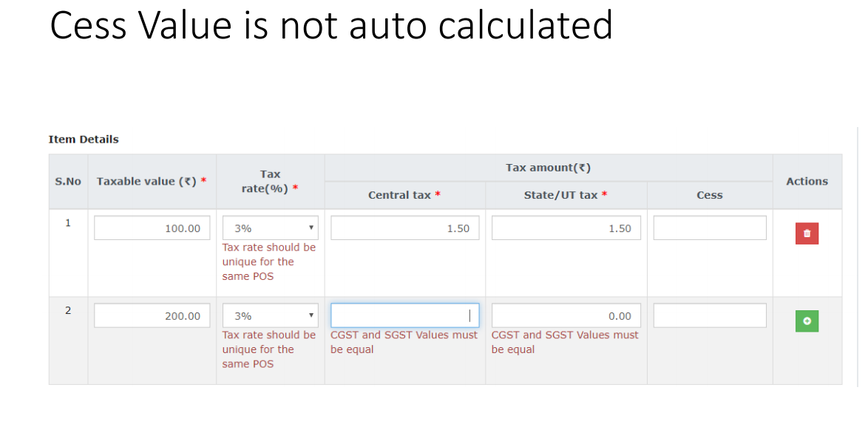Select row 2 tax rate uniqueness error message

tap(269, 349)
